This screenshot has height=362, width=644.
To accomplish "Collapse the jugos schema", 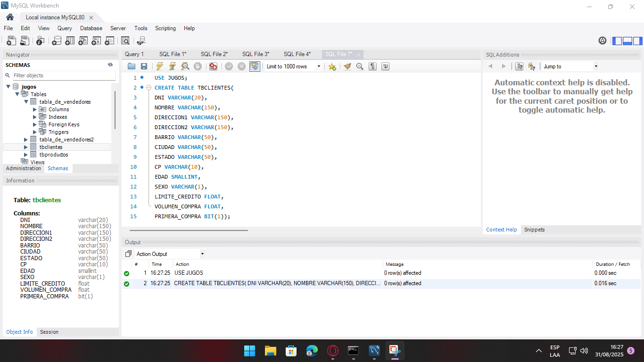I will 8,87.
